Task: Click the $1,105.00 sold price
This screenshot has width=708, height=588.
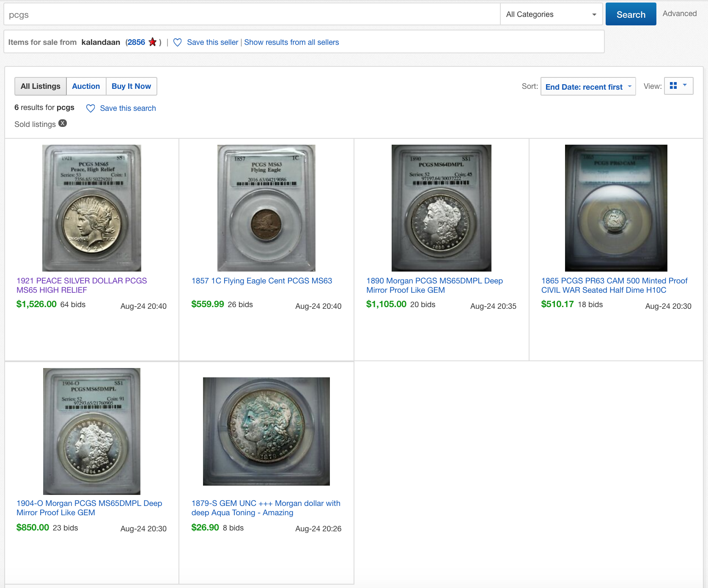Action: coord(386,304)
